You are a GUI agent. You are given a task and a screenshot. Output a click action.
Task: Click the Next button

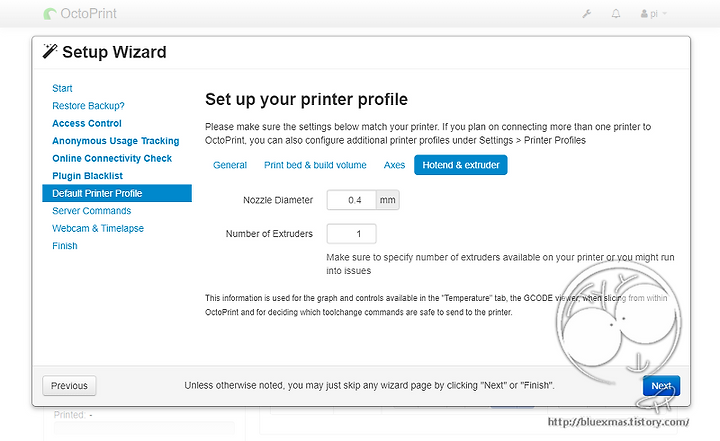click(x=661, y=385)
